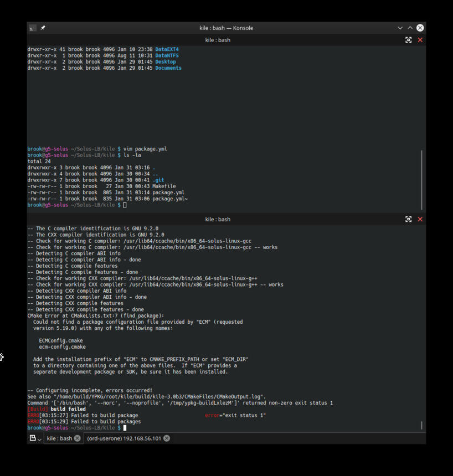Click the top pane's vertical scrollbar
Screen dimensions: 453x476
tap(421, 180)
